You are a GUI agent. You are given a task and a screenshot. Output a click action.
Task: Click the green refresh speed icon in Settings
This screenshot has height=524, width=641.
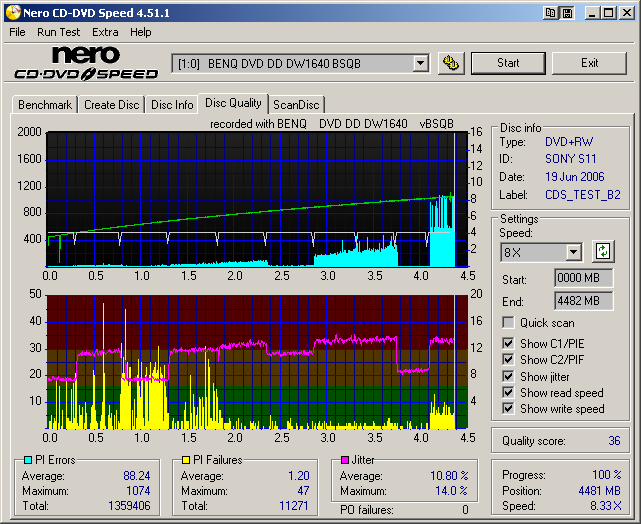(603, 252)
